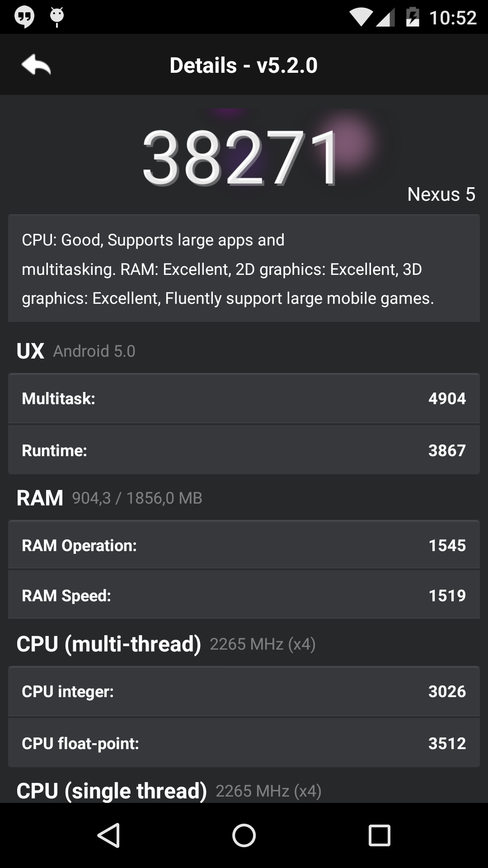Tap the clock showing 10:52
488x868 pixels.
pyautogui.click(x=453, y=18)
